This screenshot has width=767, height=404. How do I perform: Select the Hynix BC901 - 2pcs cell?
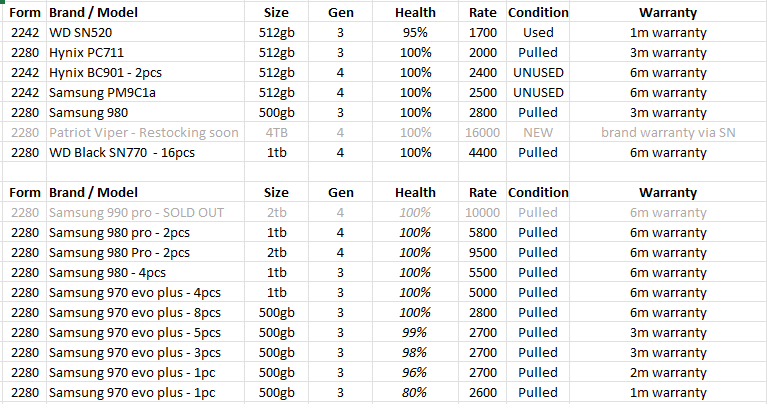pos(145,72)
